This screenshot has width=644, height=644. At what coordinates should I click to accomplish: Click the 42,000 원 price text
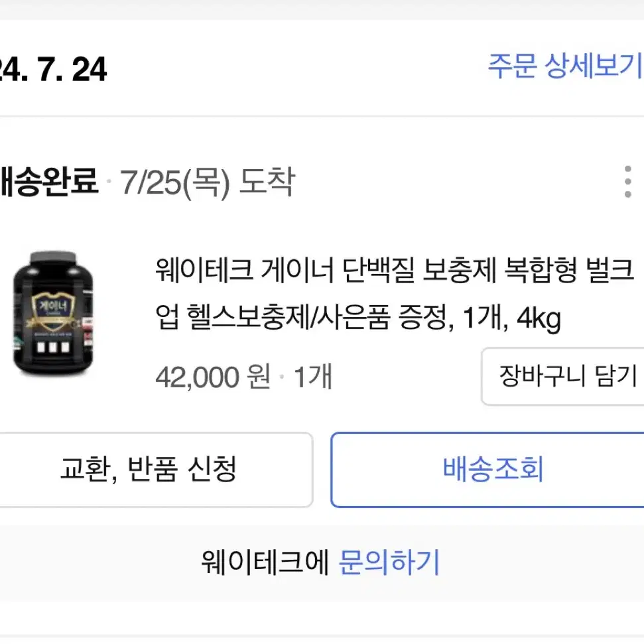[213, 377]
